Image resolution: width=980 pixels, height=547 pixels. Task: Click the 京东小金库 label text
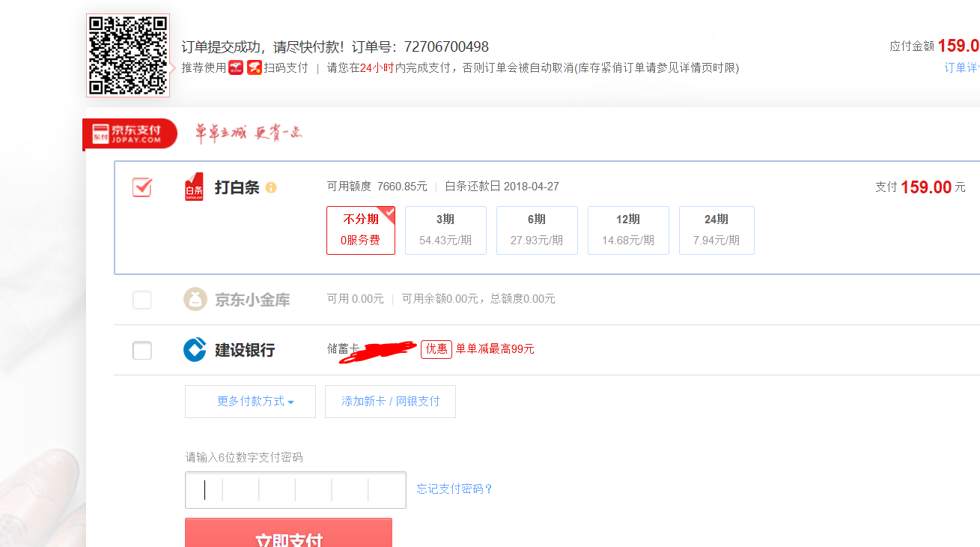point(252,300)
